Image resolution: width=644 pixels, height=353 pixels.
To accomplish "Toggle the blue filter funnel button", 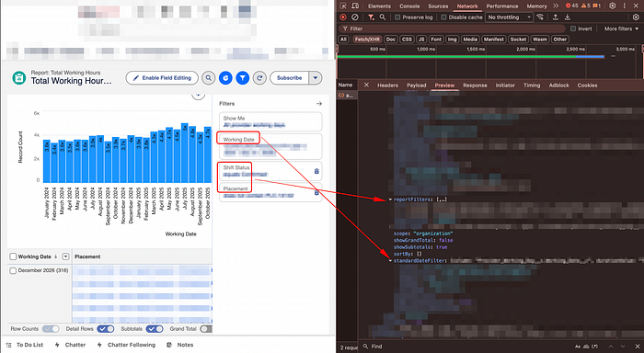I will (243, 77).
